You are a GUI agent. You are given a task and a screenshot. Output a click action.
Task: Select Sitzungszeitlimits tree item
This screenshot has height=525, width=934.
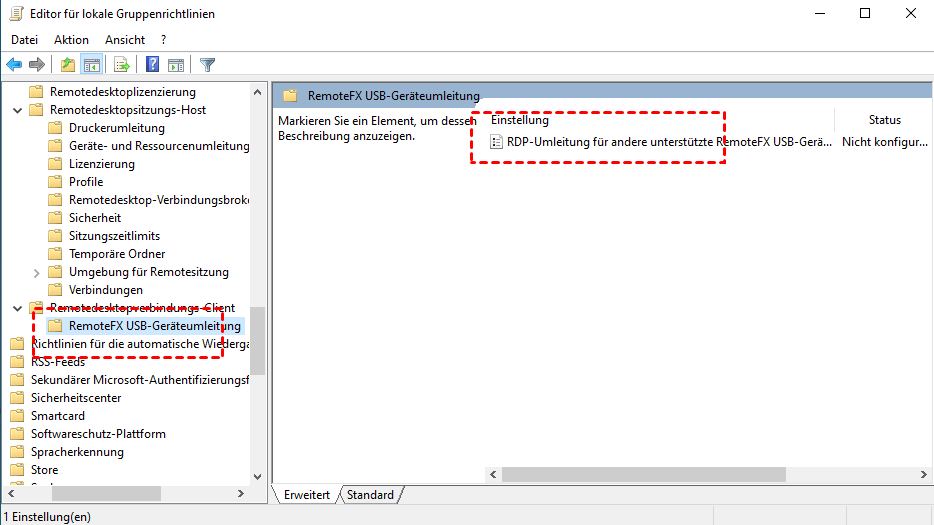[x=114, y=235]
